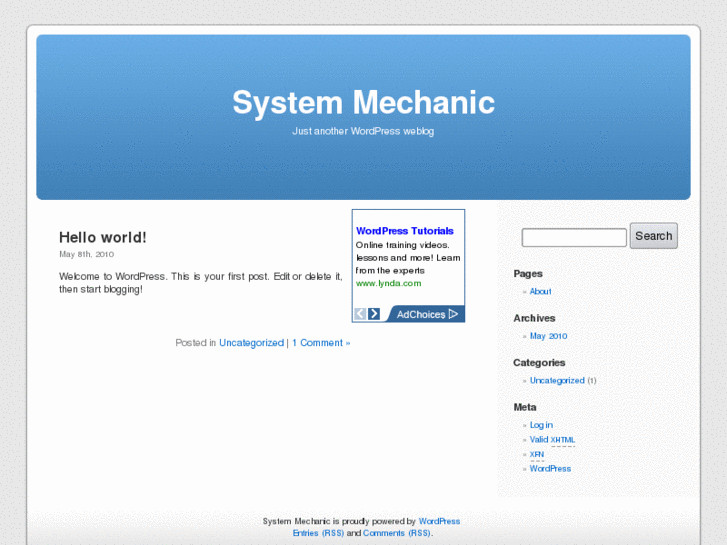Open the About page link

(540, 292)
